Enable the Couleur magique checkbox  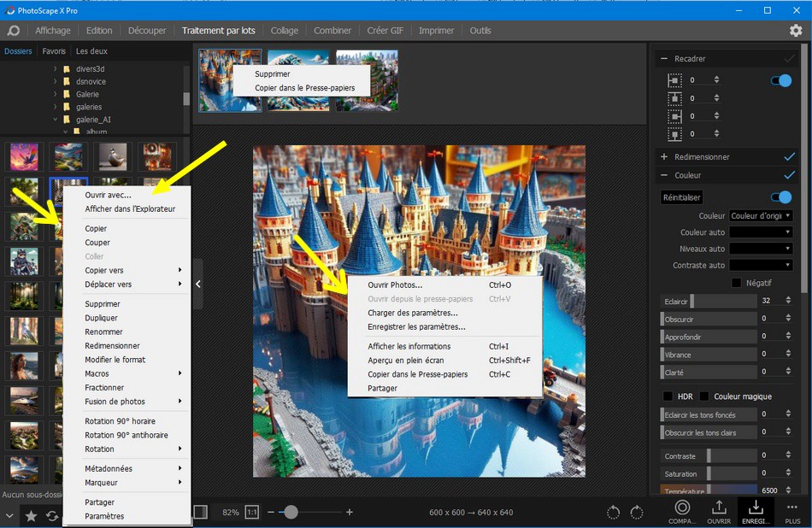pyautogui.click(x=703, y=396)
